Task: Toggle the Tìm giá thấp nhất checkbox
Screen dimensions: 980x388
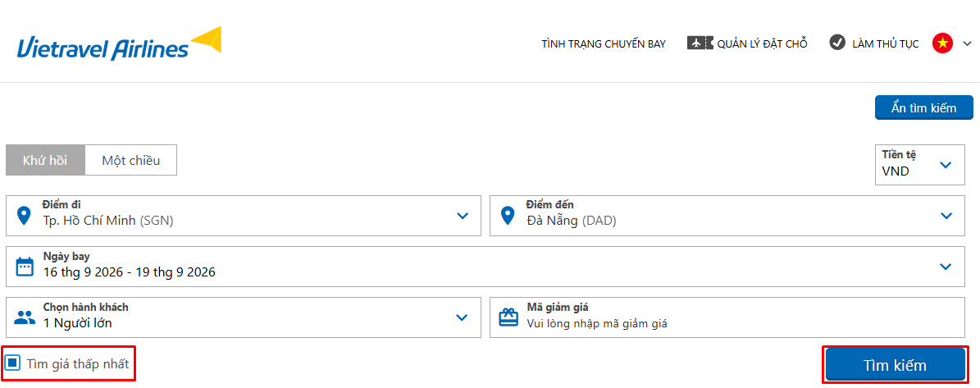Action: pos(12,363)
